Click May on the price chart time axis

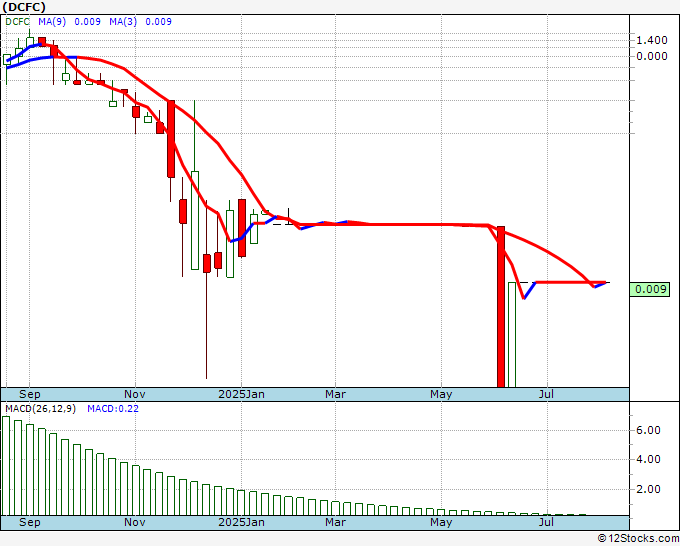tap(441, 394)
